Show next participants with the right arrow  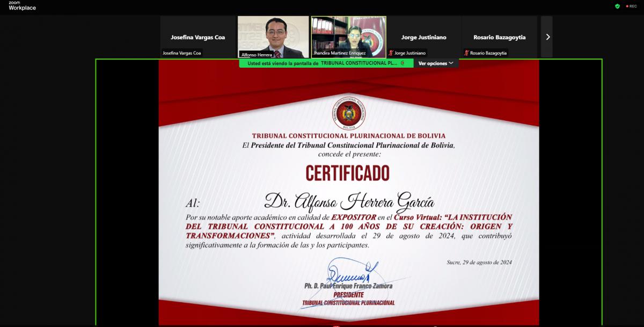pos(547,37)
